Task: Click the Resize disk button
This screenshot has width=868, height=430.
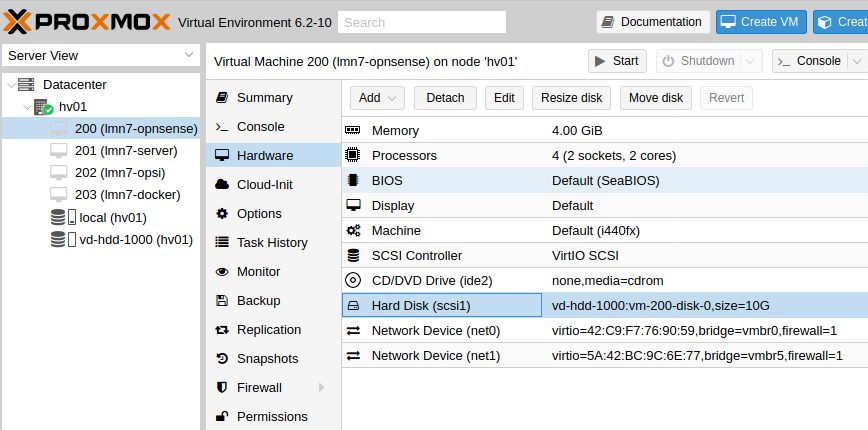Action: (x=571, y=98)
